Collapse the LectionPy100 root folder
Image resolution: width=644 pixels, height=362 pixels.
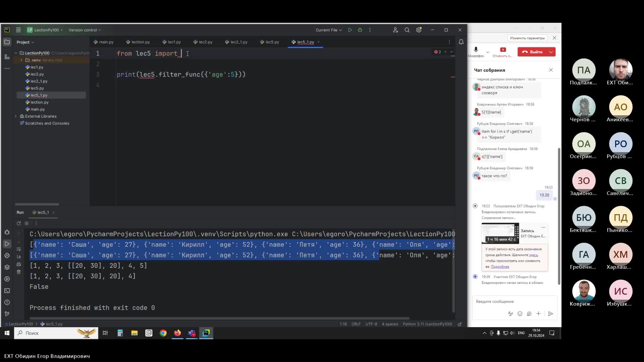click(16, 53)
